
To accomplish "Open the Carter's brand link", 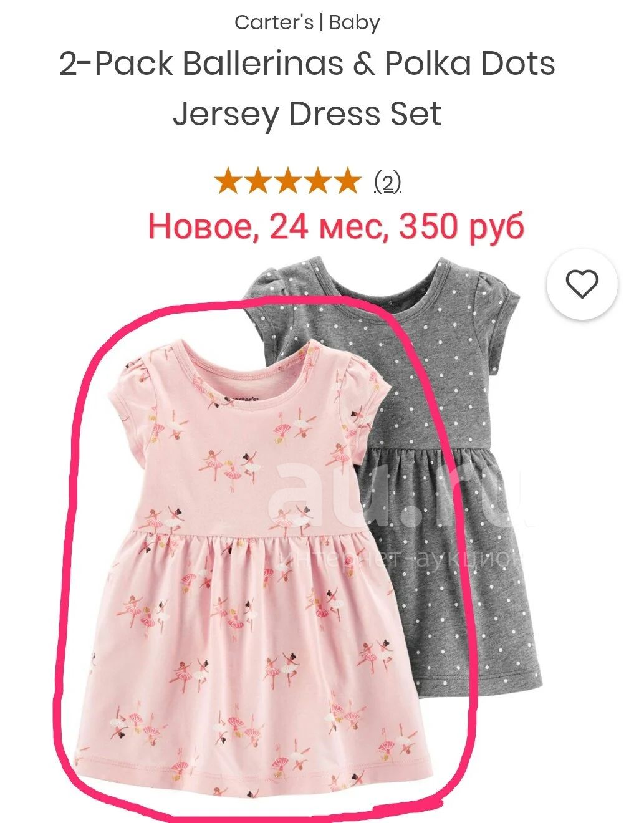I will click(274, 23).
